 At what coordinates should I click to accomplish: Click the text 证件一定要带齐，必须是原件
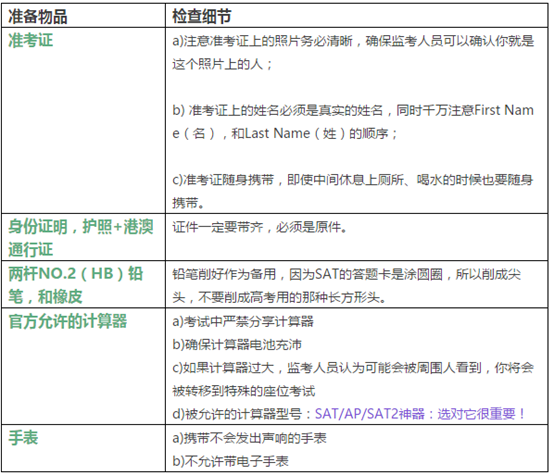coord(260,227)
